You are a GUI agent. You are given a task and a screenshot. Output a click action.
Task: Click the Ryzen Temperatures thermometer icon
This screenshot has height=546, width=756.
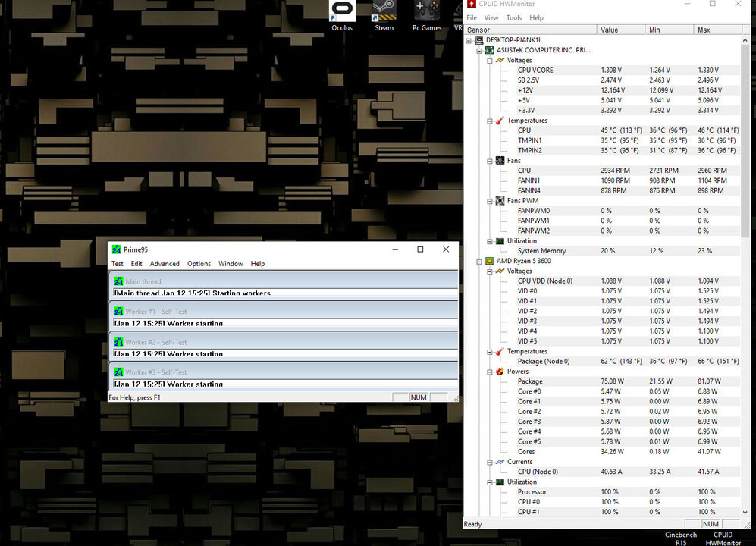[x=500, y=351]
